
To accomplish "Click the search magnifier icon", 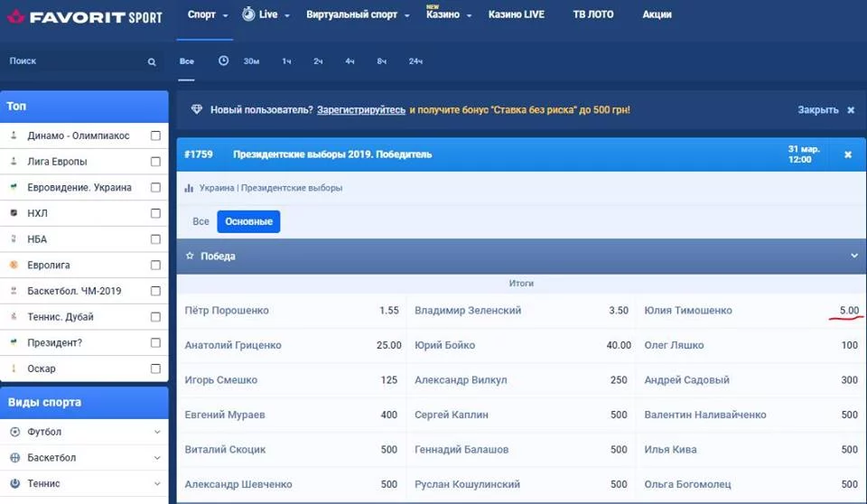I will click(x=152, y=62).
